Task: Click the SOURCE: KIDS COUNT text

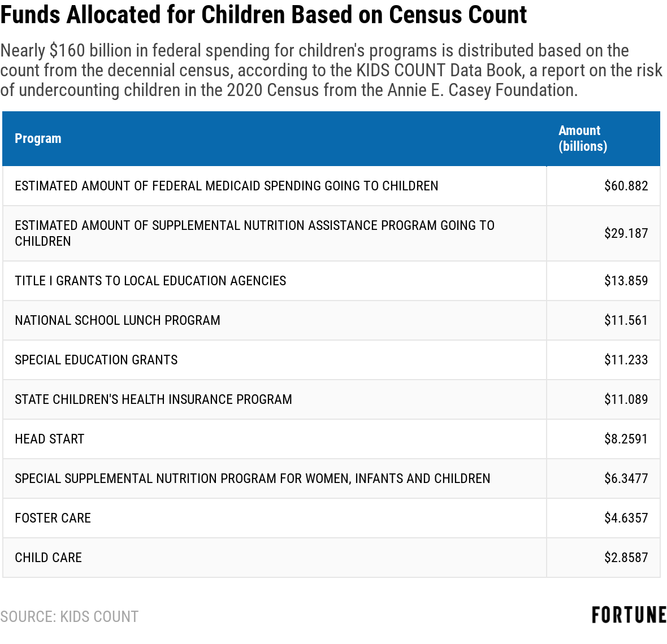Action: (x=69, y=616)
